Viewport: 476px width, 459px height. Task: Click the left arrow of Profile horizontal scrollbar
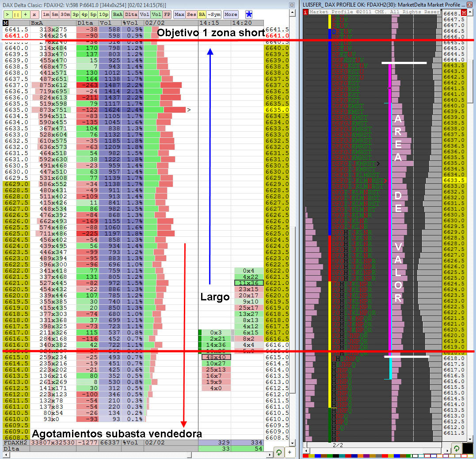pyautogui.click(x=306, y=451)
